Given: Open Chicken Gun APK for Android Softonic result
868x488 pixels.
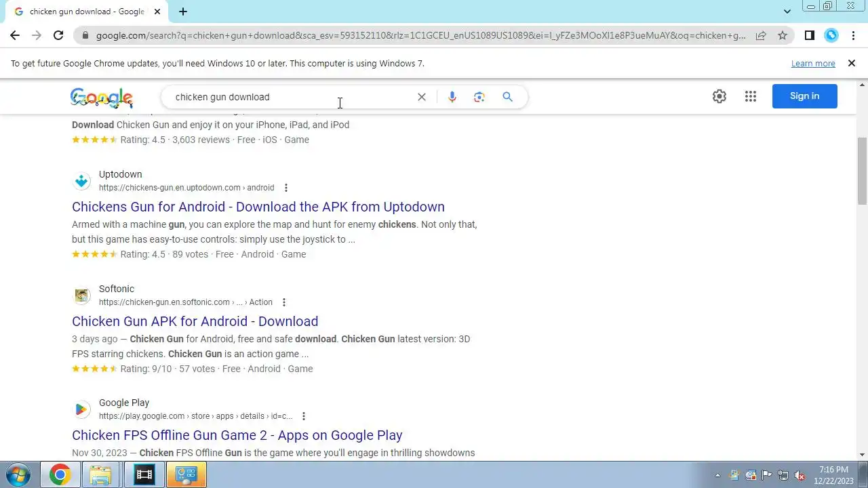Looking at the screenshot, I should pos(195,321).
